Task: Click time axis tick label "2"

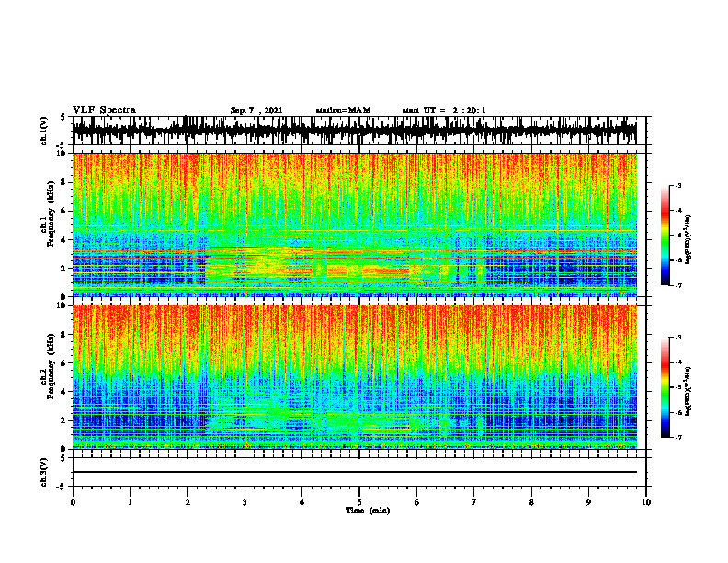Action: coord(188,502)
